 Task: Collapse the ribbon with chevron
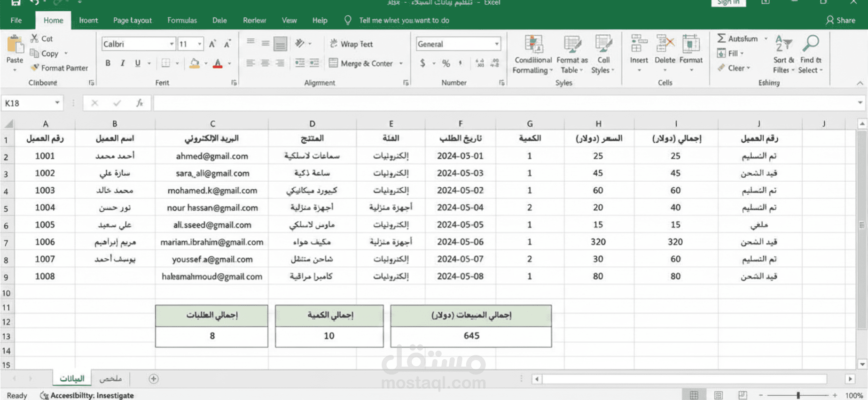860,83
